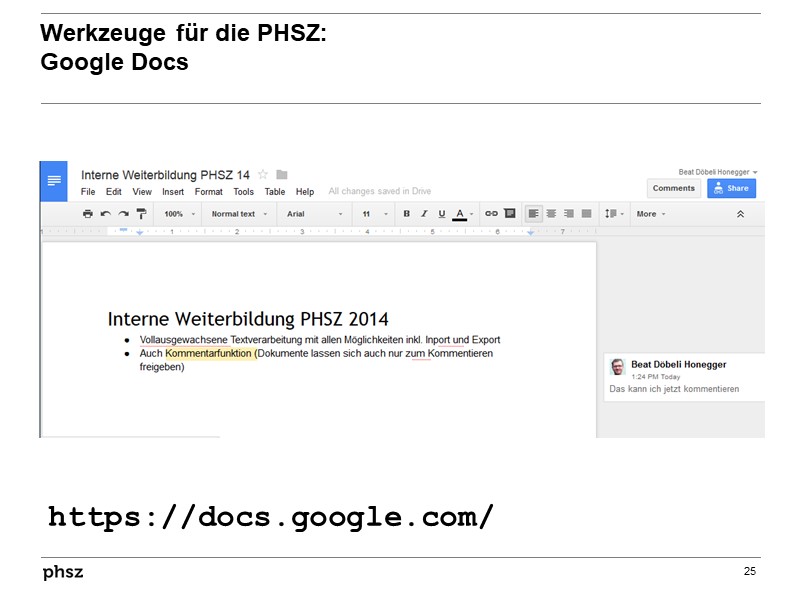Undo the last change
800x600 pixels.
tap(104, 213)
